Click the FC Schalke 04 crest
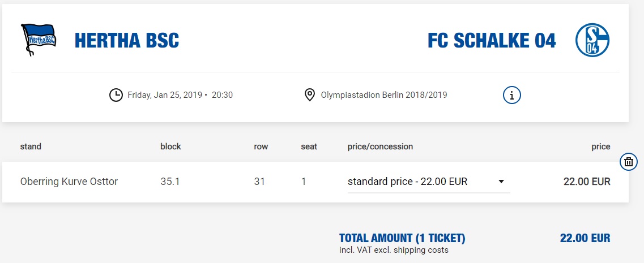Image resolution: width=644 pixels, height=263 pixels. point(592,40)
